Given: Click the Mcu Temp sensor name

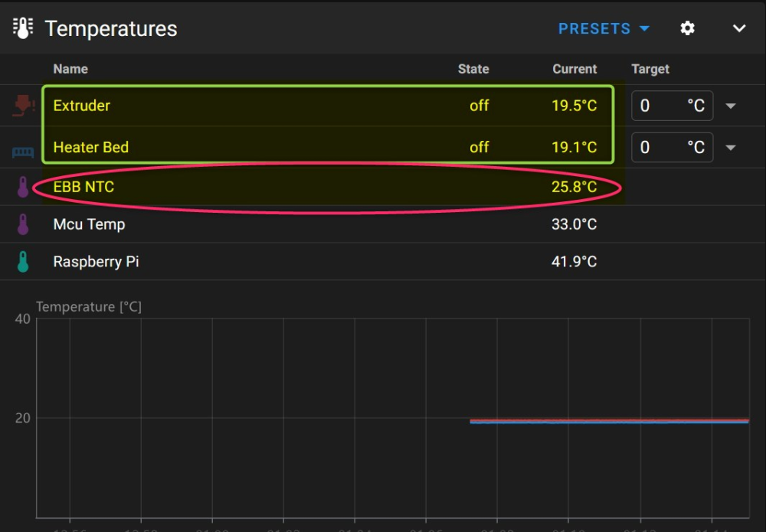Looking at the screenshot, I should (89, 224).
